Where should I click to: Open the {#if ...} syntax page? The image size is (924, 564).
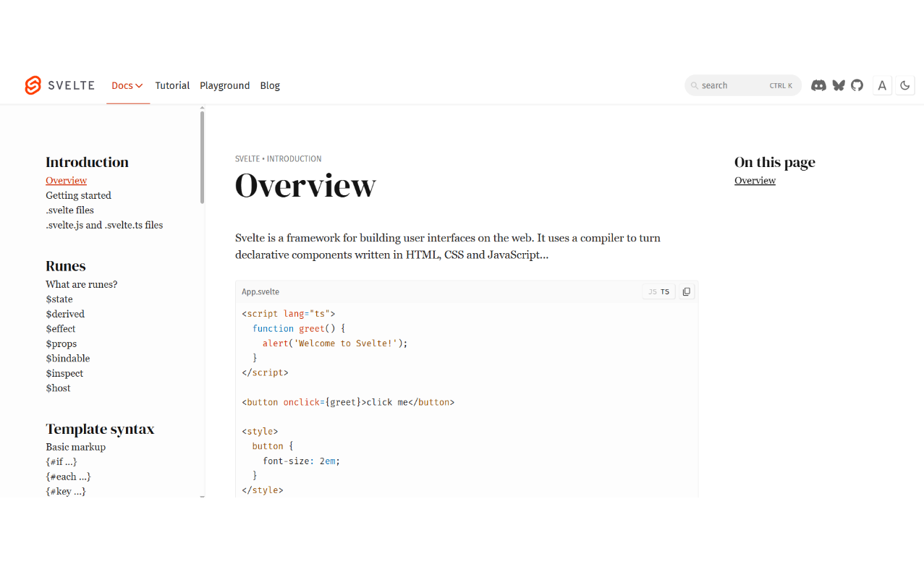pyautogui.click(x=61, y=462)
